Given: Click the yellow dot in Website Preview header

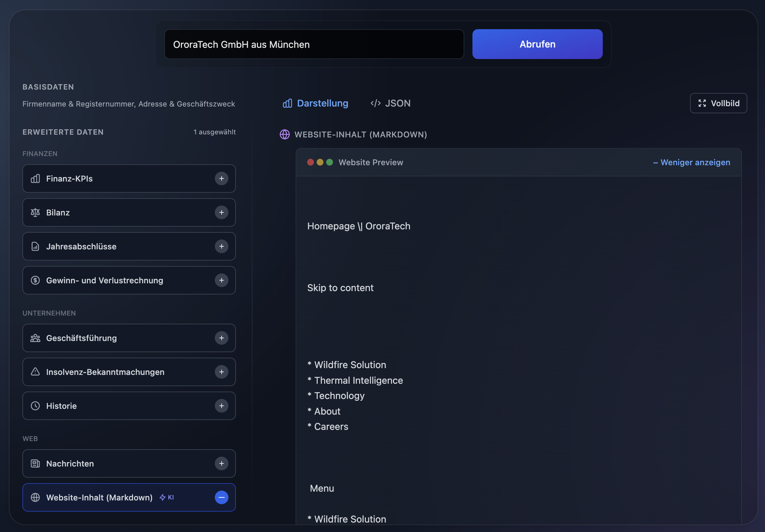Looking at the screenshot, I should [320, 162].
